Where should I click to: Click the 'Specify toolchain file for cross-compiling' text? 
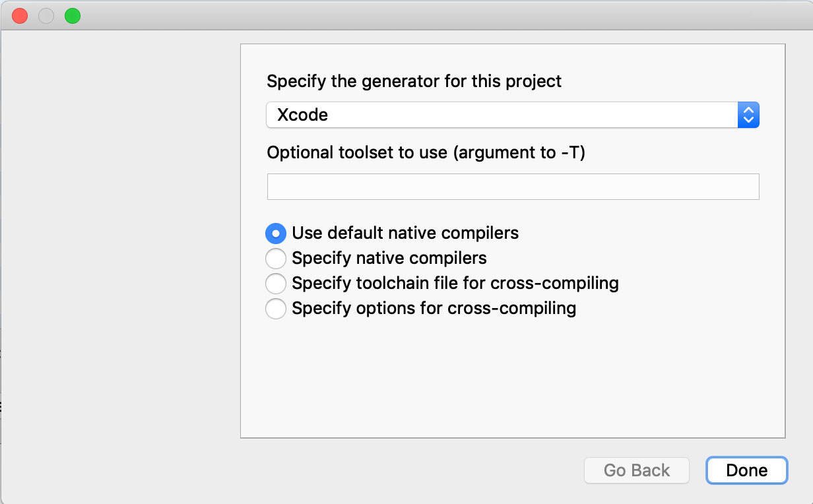(455, 284)
